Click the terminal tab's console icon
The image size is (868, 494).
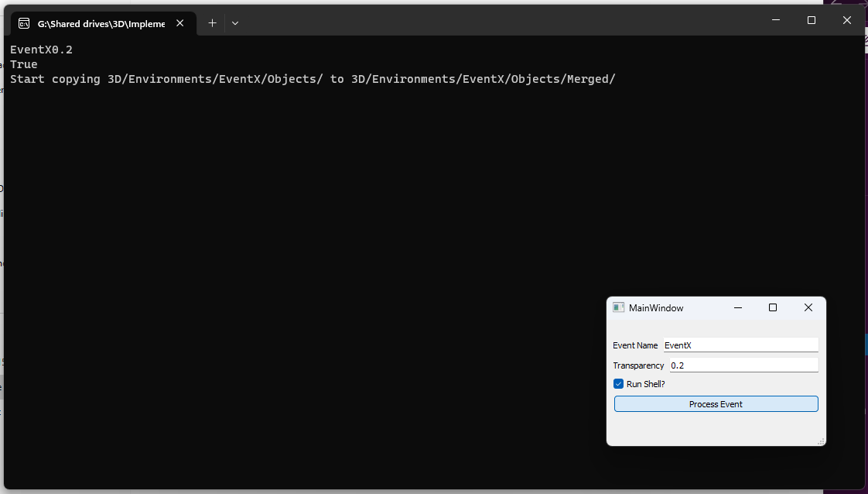tap(24, 23)
